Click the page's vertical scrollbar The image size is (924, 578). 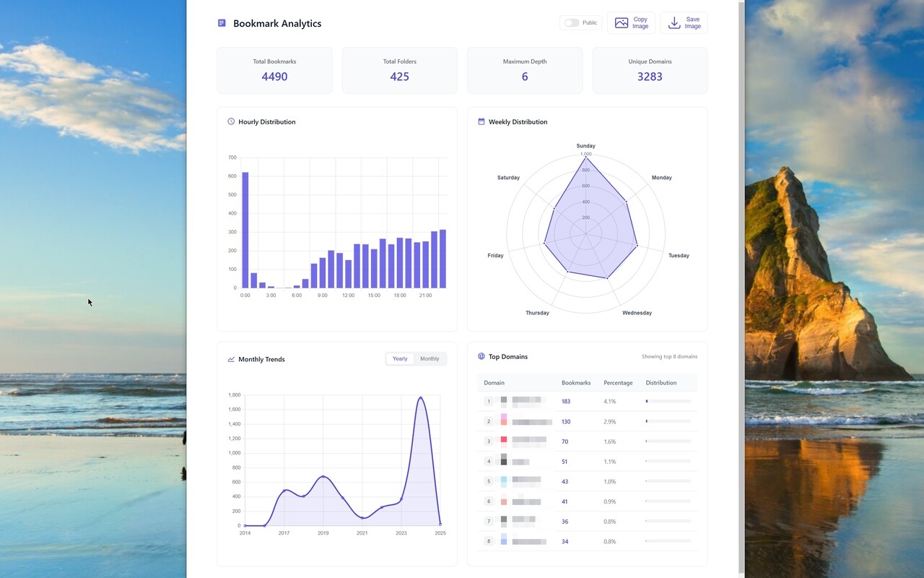(741, 289)
